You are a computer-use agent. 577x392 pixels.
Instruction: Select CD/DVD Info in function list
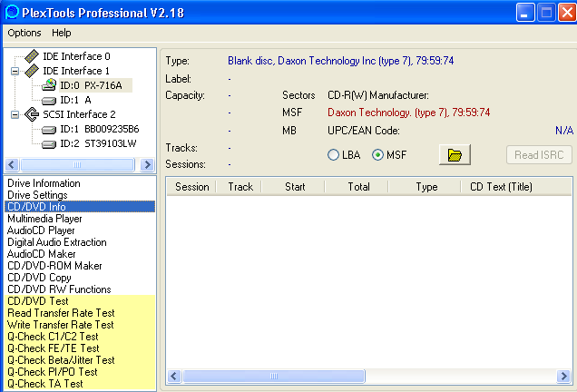pyautogui.click(x=80, y=207)
